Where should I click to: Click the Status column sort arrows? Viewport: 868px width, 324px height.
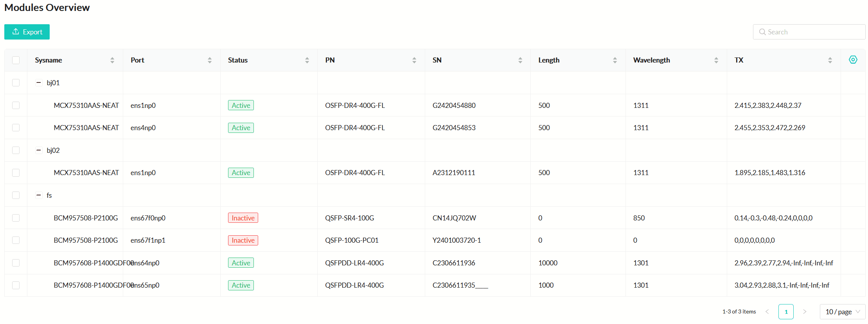(307, 60)
